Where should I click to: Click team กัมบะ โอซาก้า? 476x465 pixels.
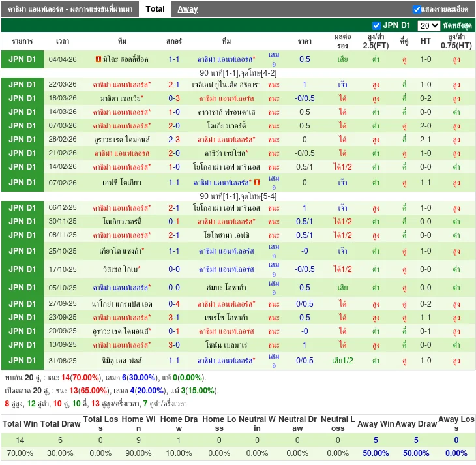(226, 287)
